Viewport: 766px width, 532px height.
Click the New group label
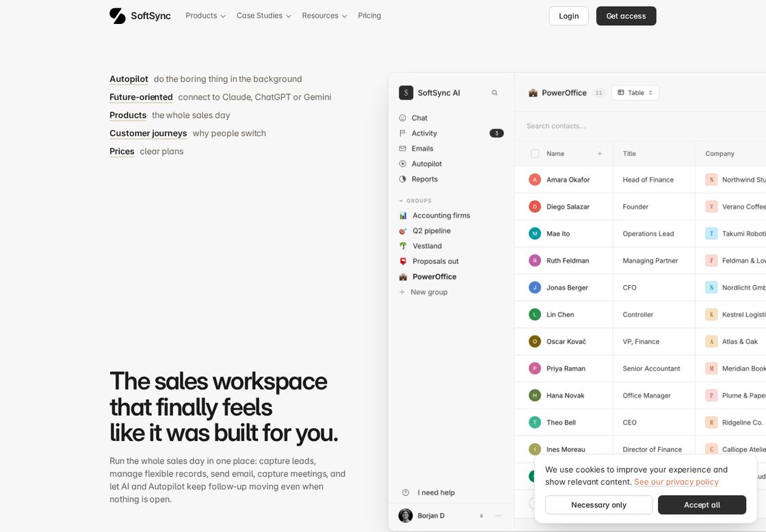(429, 292)
